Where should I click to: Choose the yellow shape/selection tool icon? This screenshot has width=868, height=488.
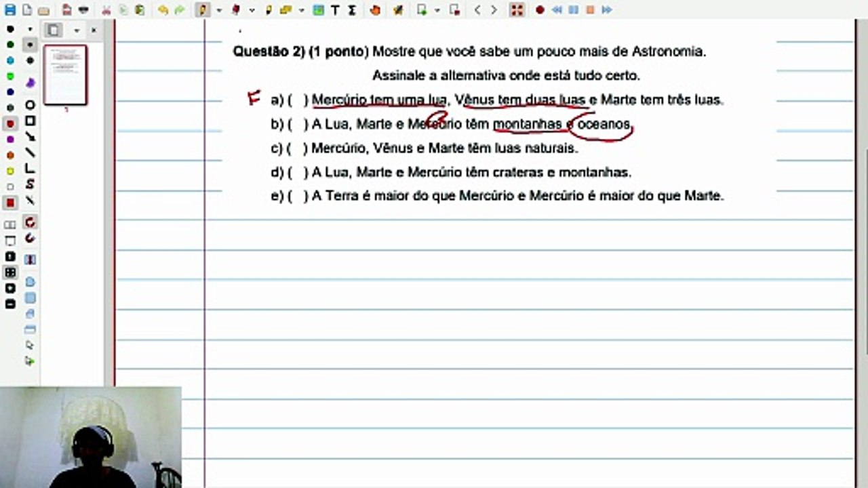point(285,10)
